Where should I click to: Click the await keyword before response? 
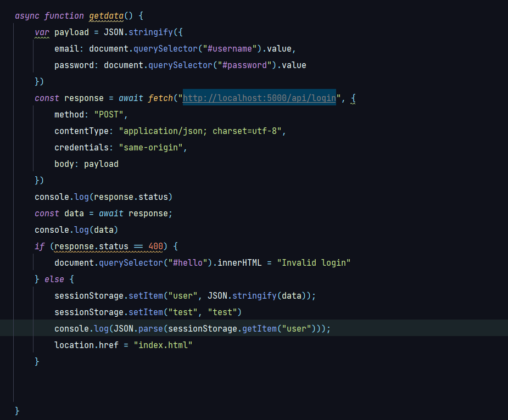(111, 213)
